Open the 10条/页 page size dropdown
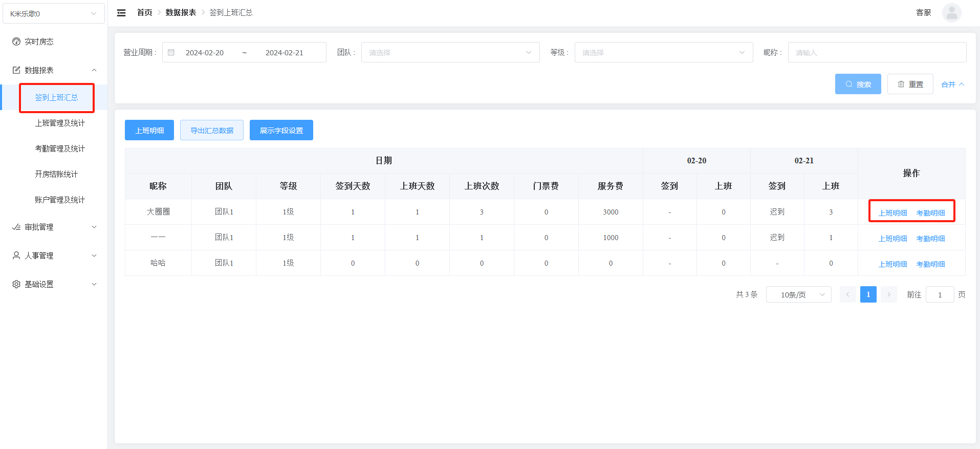Image resolution: width=980 pixels, height=449 pixels. tap(798, 294)
